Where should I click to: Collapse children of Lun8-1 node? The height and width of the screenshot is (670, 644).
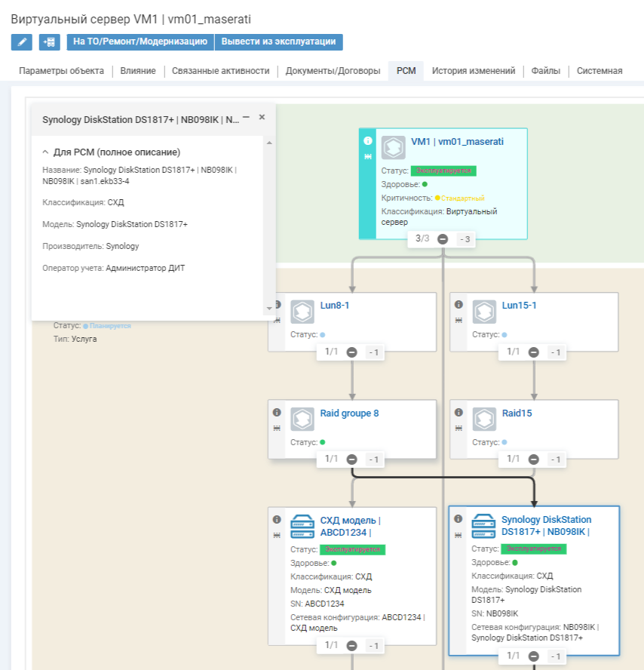352,352
